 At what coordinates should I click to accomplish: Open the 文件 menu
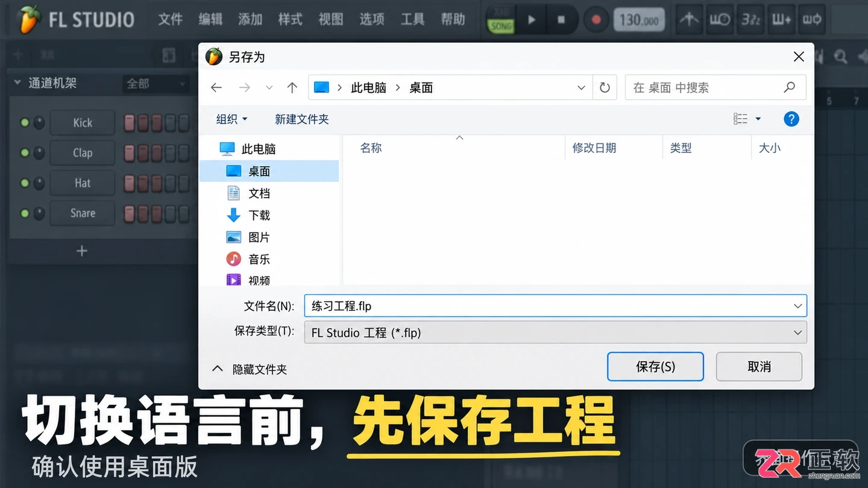point(170,19)
